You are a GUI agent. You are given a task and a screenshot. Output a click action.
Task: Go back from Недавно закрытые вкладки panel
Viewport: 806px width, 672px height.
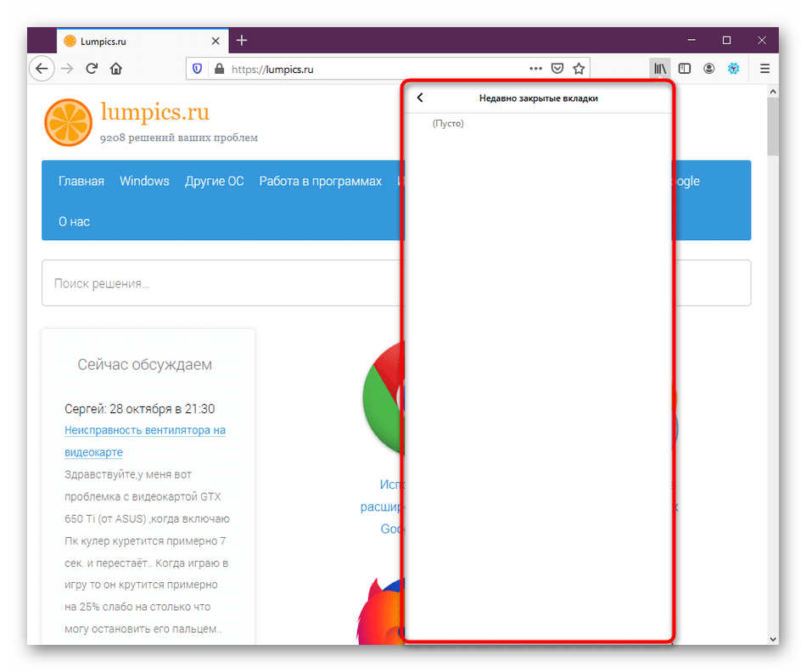tap(420, 98)
